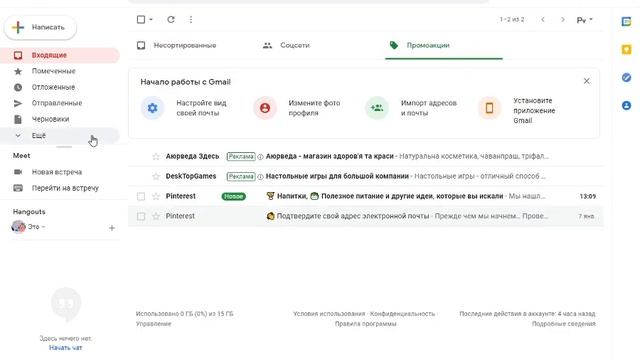Open the Входящие inbox folder
Screen dimensions: 640x360
point(60,55)
